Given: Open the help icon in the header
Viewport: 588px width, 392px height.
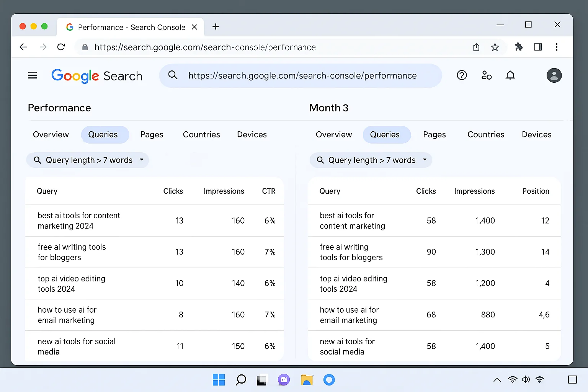Looking at the screenshot, I should pyautogui.click(x=462, y=75).
